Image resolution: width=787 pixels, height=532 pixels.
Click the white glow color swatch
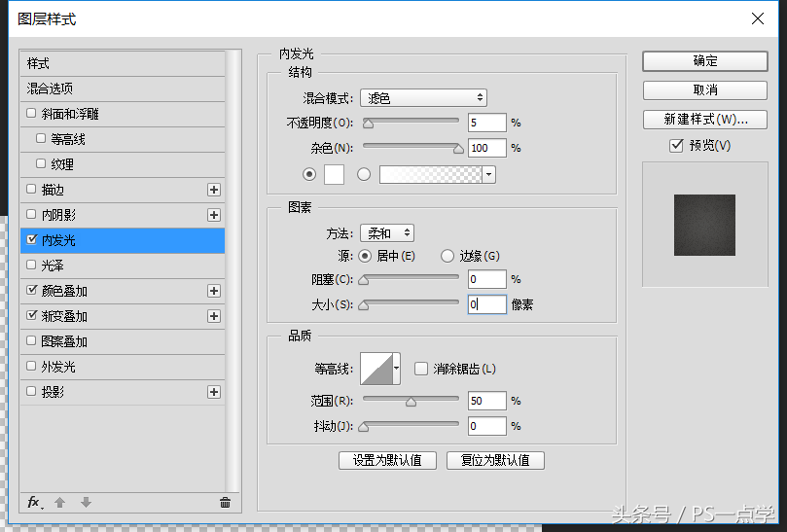click(x=334, y=175)
